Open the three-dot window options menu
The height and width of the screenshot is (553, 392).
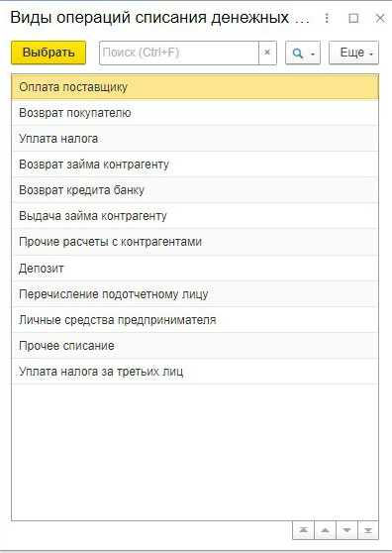[x=327, y=18]
